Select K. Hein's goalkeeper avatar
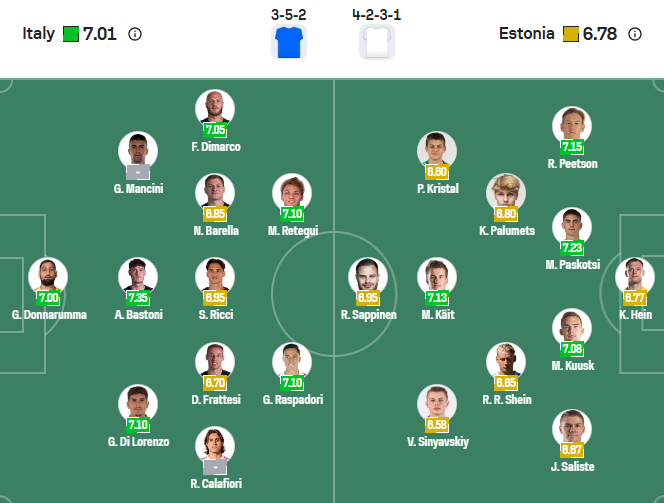664x503 pixels. (635, 277)
